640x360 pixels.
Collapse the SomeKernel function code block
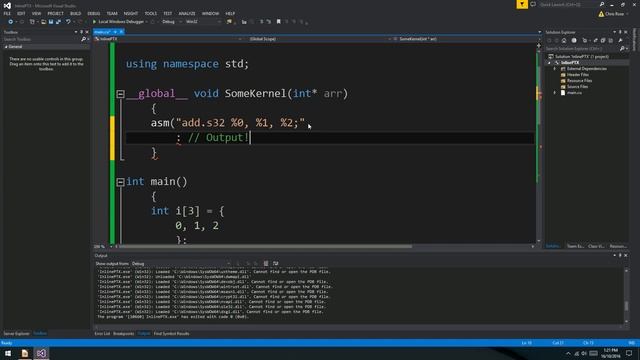120,94
